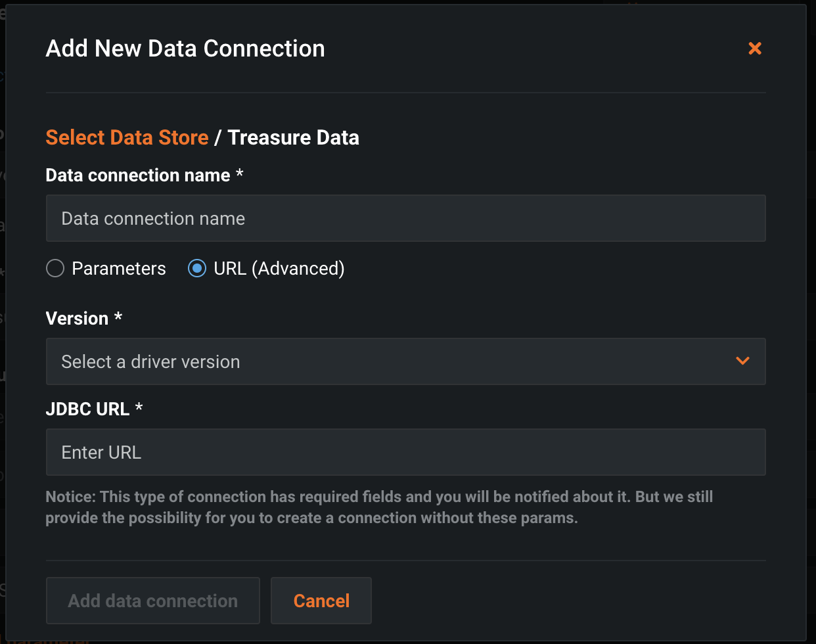Screen dimensions: 816x644
Task: Cancel the new data connection
Action: click(321, 601)
